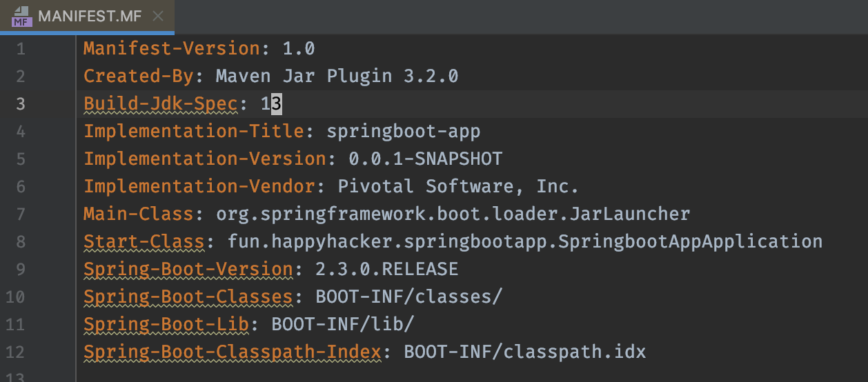Click the 'Implementation-Version' key
Image resolution: width=868 pixels, height=382 pixels.
(205, 159)
